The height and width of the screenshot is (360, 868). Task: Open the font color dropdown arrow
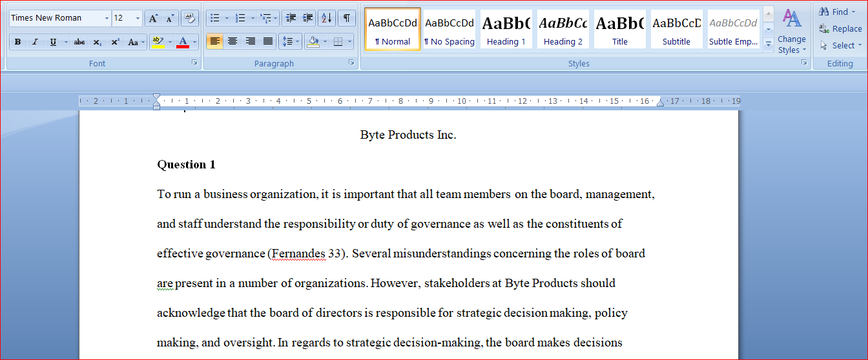194,42
